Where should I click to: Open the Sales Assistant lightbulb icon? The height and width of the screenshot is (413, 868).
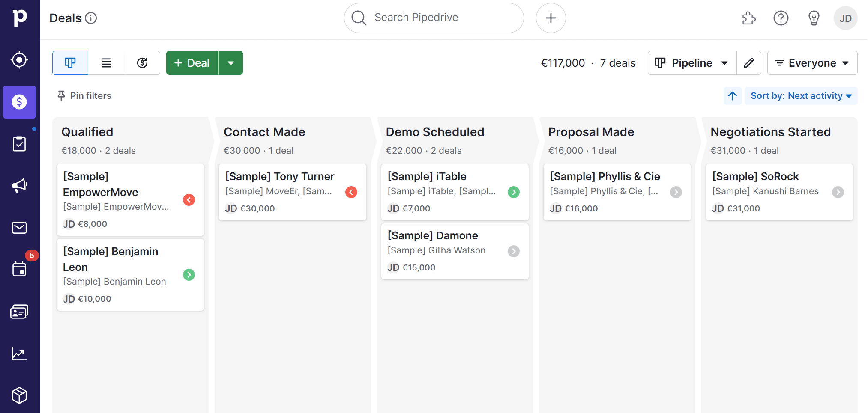click(814, 18)
